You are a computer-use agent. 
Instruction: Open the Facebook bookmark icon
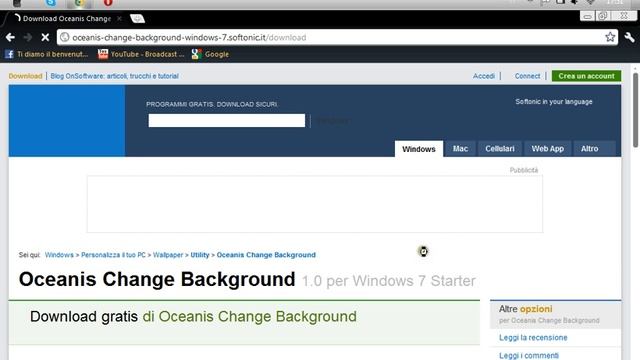tap(9, 54)
